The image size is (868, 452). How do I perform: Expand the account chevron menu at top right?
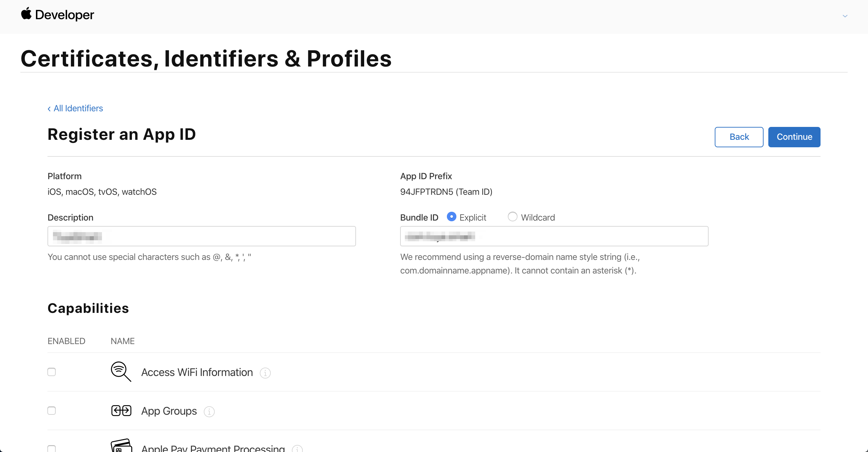coord(845,16)
